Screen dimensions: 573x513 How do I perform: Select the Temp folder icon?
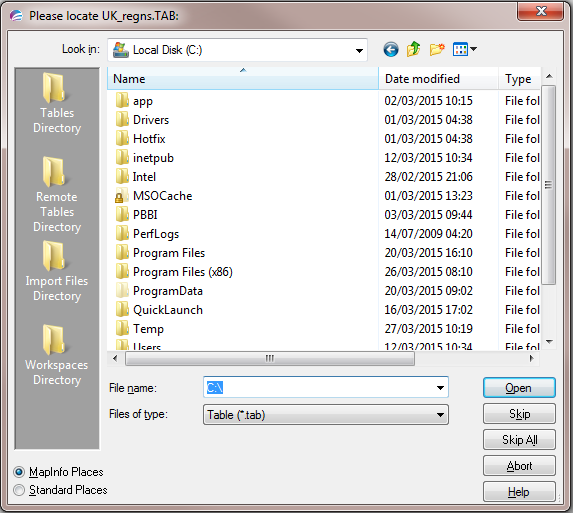tap(122, 328)
